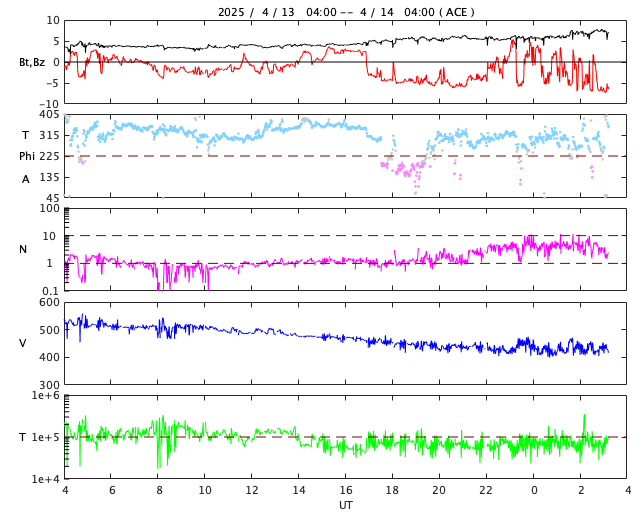Click the '20' hour tick on x-axis
Viewport: 640px width, 512px height.
click(x=439, y=490)
